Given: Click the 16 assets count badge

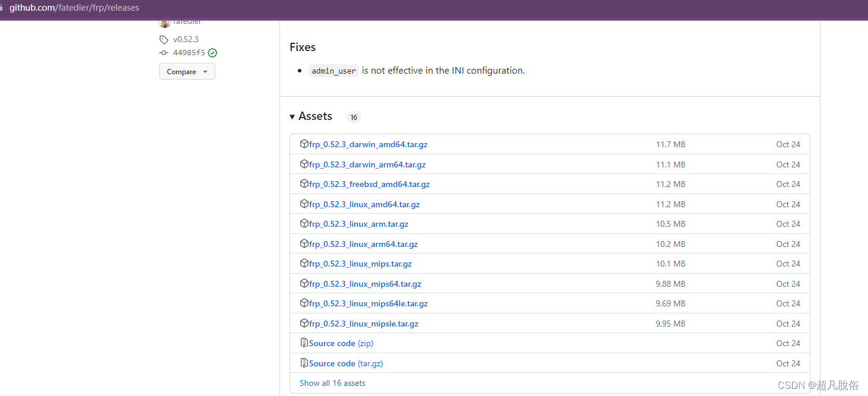Looking at the screenshot, I should tap(354, 117).
